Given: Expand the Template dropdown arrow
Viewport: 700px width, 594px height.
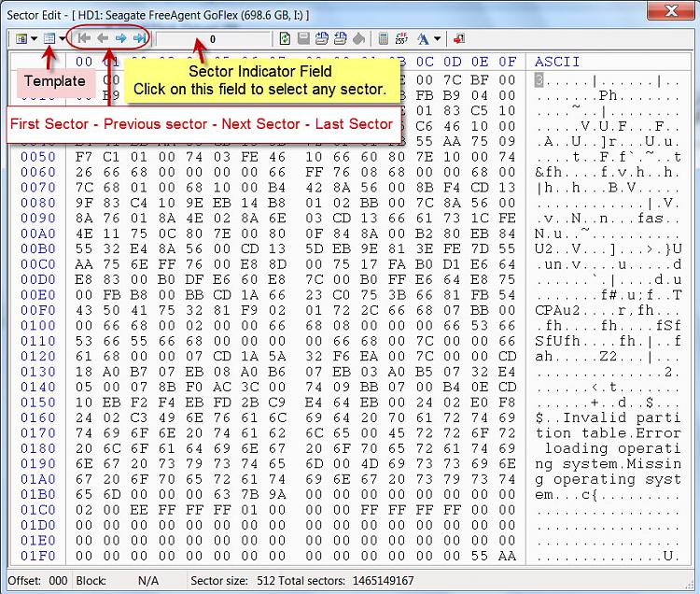Looking at the screenshot, I should pos(62,39).
